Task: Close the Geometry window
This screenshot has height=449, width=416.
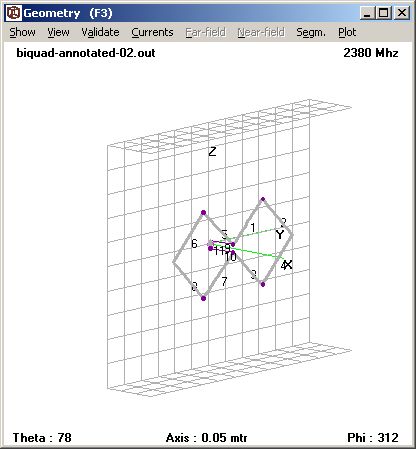Action: [402, 13]
